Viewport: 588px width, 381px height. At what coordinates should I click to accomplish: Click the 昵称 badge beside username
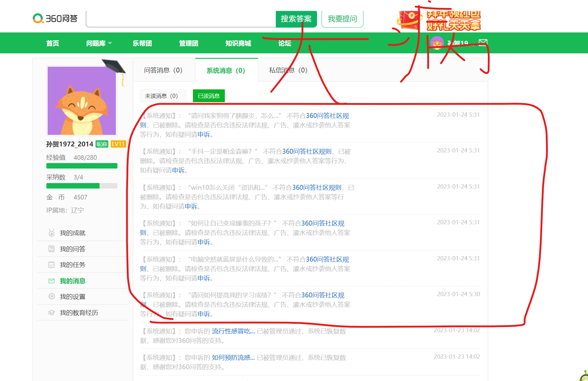click(x=102, y=144)
